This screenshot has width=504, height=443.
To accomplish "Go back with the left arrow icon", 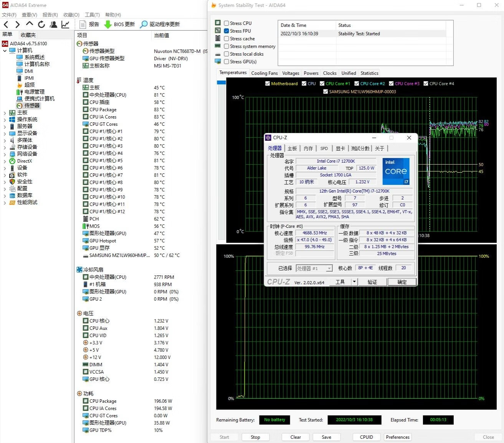I will 6,25.
